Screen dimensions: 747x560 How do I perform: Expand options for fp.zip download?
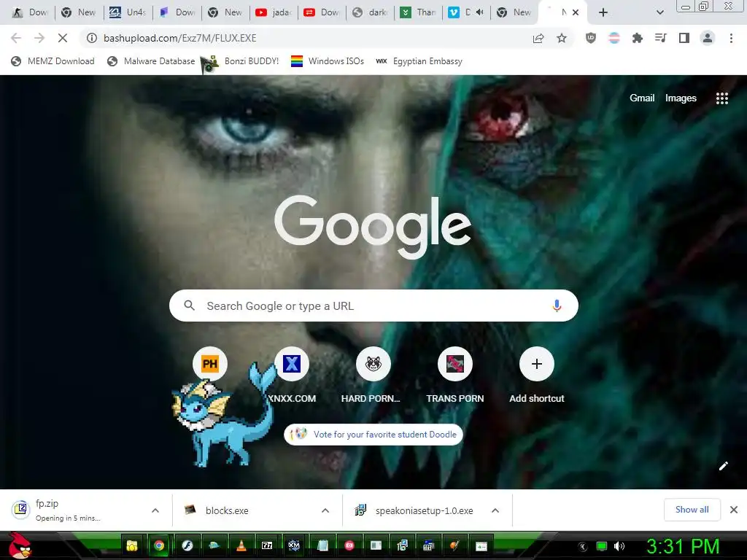pos(155,510)
